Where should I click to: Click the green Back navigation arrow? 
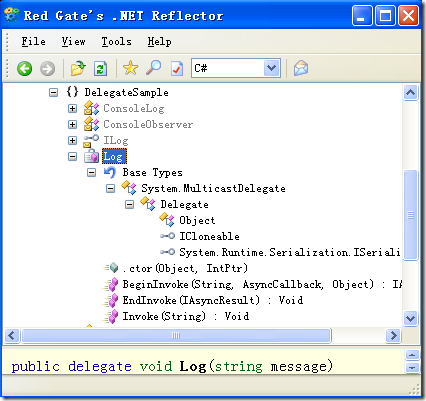pyautogui.click(x=25, y=69)
